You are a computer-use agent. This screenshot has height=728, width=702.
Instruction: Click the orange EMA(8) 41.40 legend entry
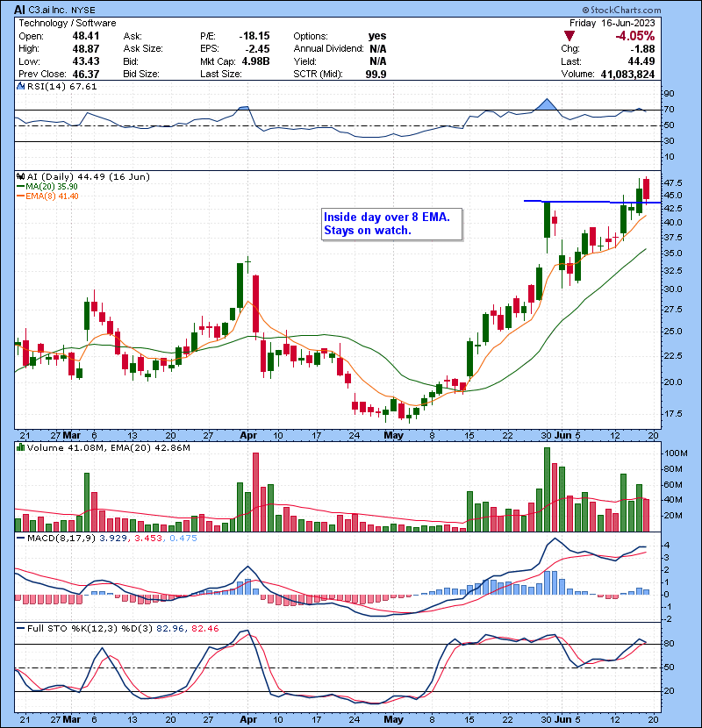click(x=48, y=196)
